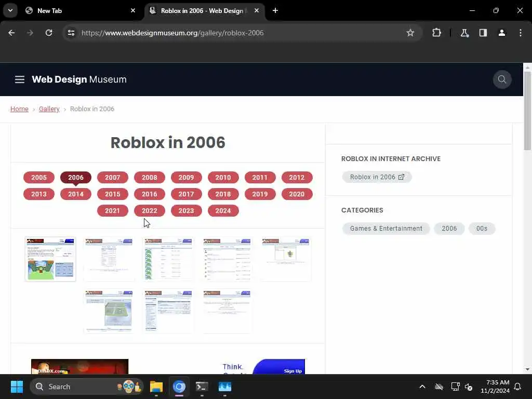Select the 2014 year pill

tap(76, 194)
